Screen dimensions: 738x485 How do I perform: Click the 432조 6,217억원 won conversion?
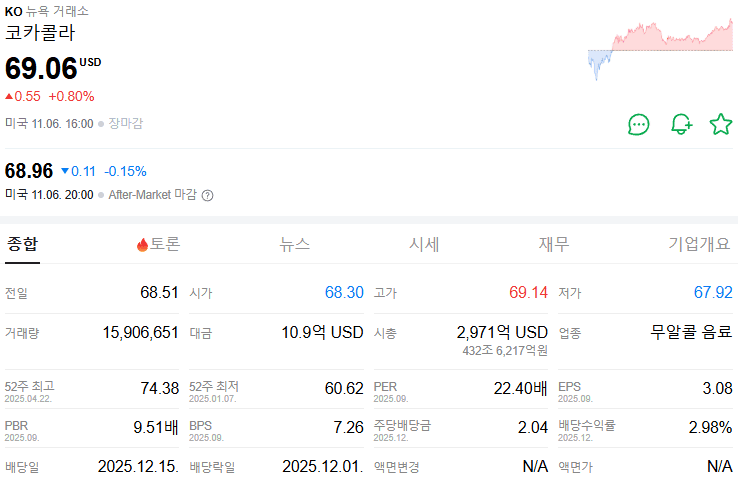[505, 351]
